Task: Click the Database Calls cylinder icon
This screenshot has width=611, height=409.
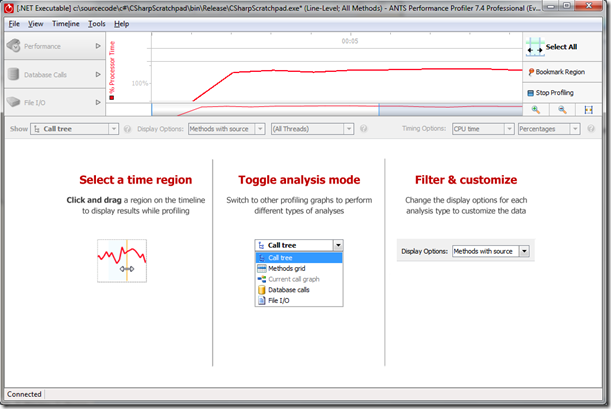Action: coord(14,74)
